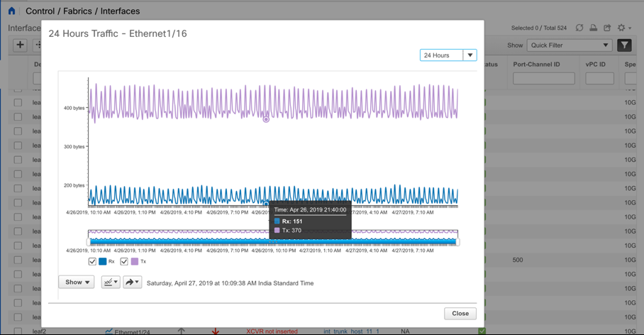The height and width of the screenshot is (335, 644).
Task: Close the 24 Hours Traffic dialog
Action: 460,313
